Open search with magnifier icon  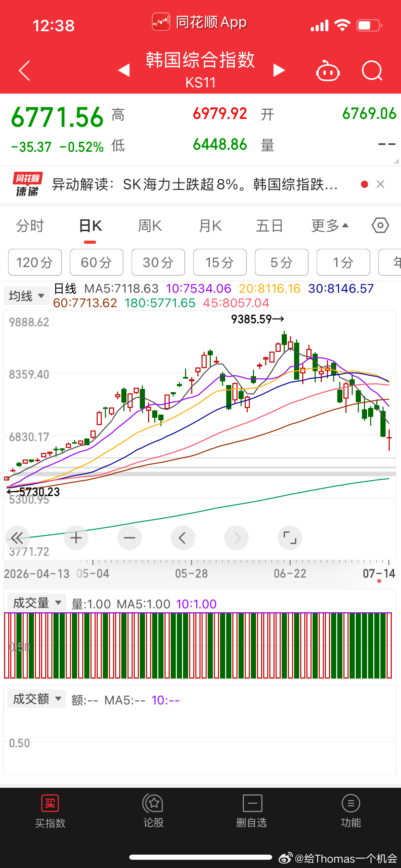coord(372,70)
